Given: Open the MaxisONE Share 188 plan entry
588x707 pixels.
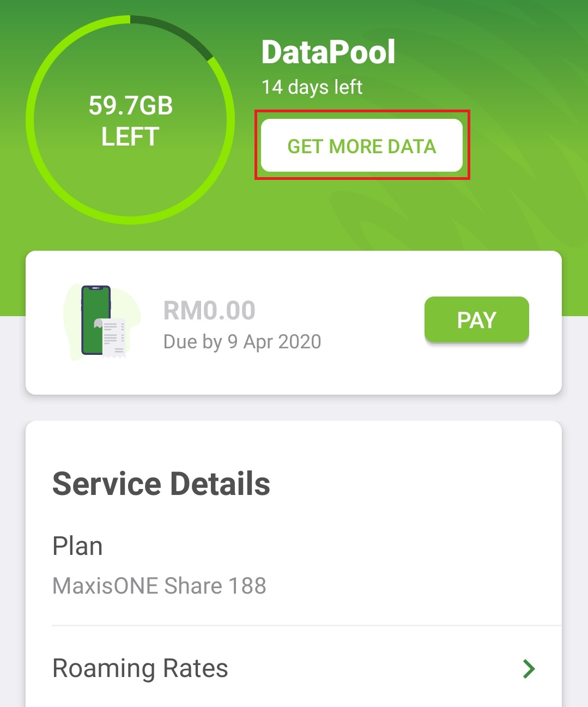Looking at the screenshot, I should [159, 586].
